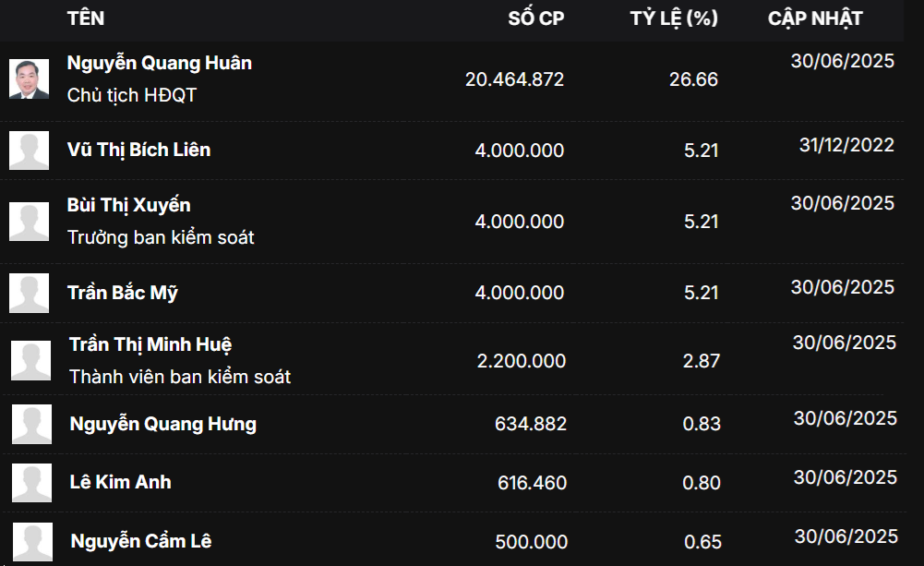Click Vũ Thị Bích Liên's avatar placeholder
924x566 pixels.
[x=29, y=151]
